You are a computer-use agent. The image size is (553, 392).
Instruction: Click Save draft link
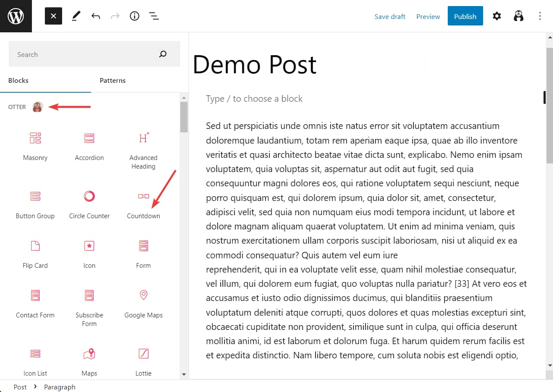pos(390,16)
